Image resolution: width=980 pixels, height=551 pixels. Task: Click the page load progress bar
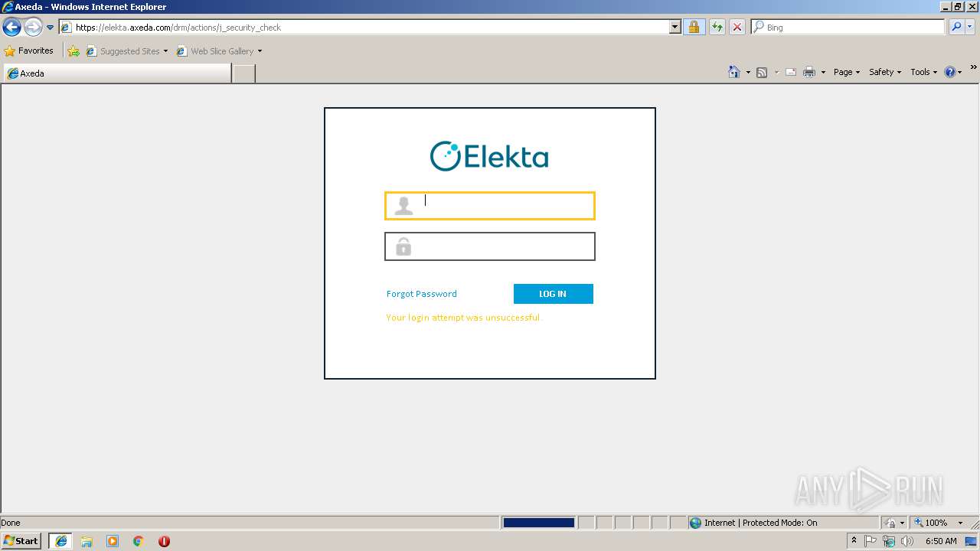(539, 523)
